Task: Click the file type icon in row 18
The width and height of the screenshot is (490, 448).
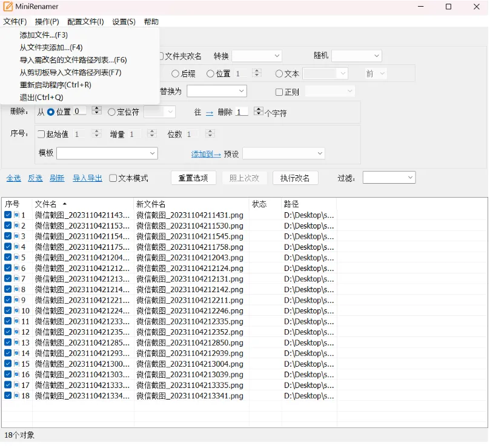Action: (16, 396)
